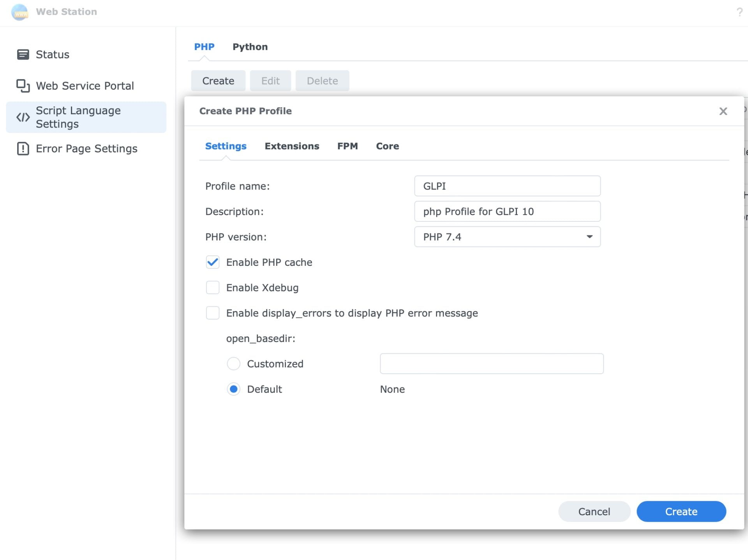Open the FPM tab

coord(348,146)
